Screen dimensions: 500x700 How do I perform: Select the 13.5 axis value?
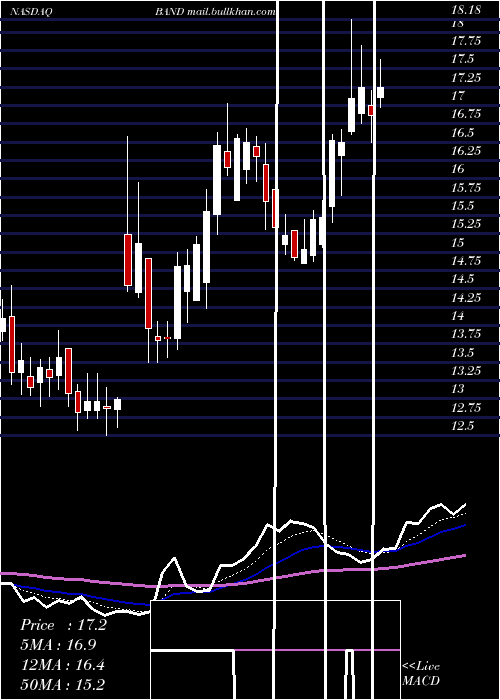pyautogui.click(x=463, y=352)
